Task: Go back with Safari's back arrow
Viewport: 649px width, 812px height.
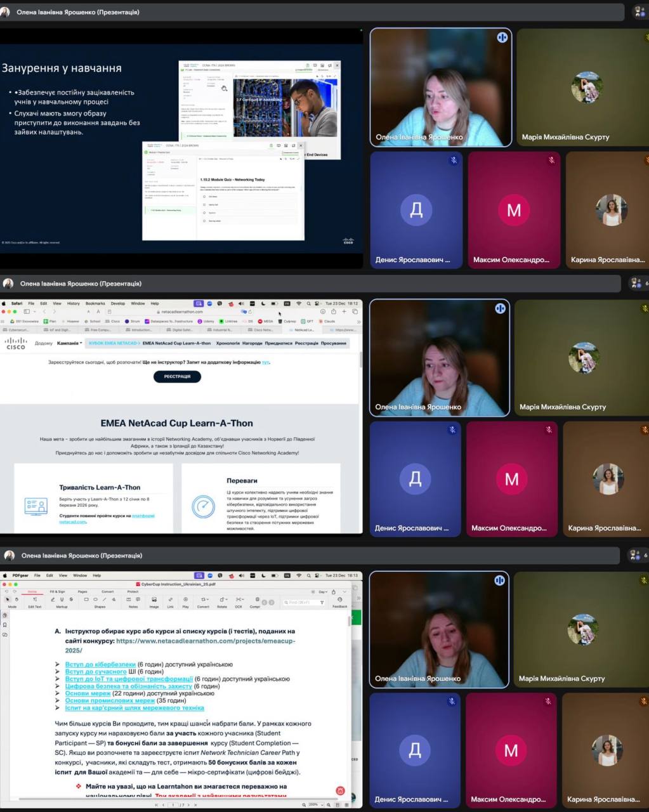Action: pyautogui.click(x=44, y=311)
